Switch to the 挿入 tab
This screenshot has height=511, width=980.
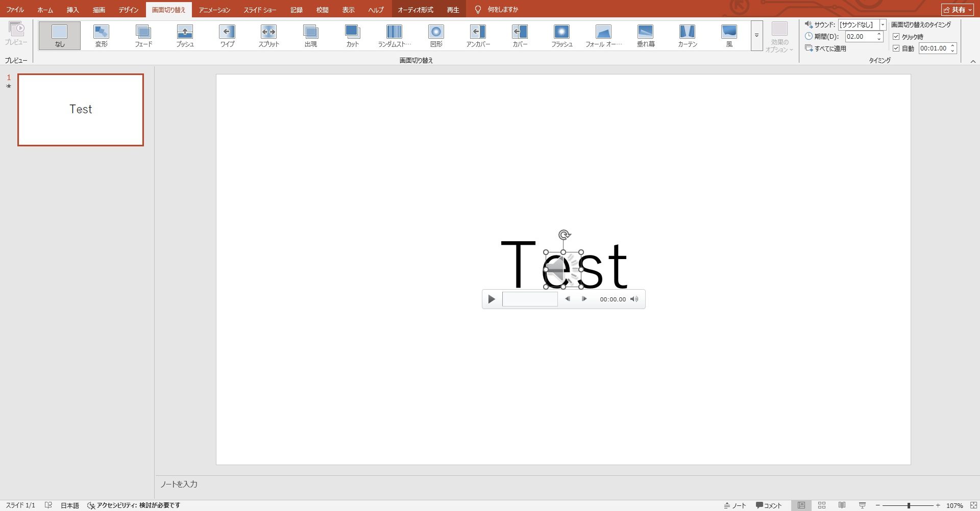click(72, 10)
